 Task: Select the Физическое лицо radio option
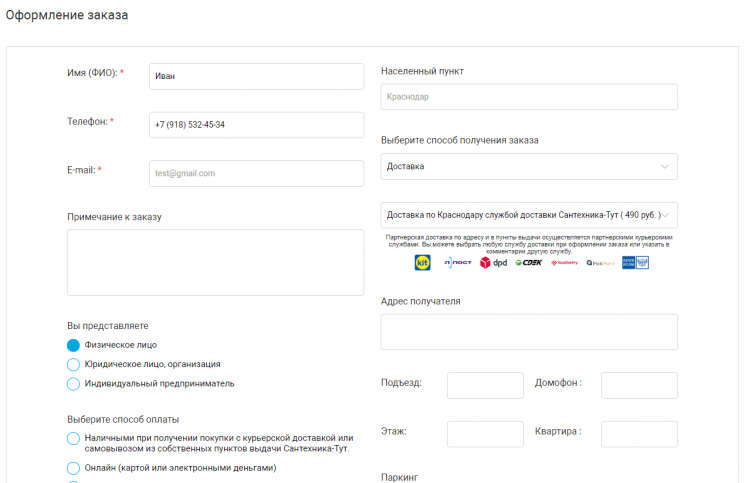click(73, 345)
